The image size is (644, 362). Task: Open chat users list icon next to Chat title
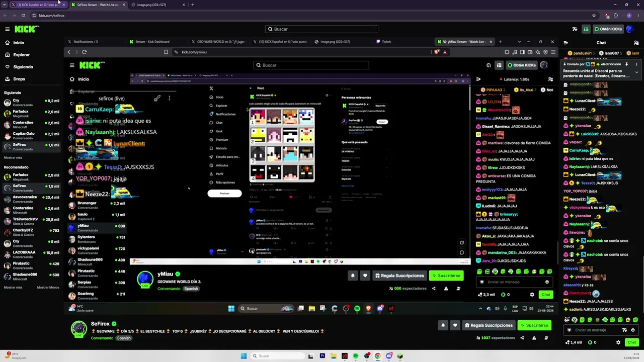636,43
